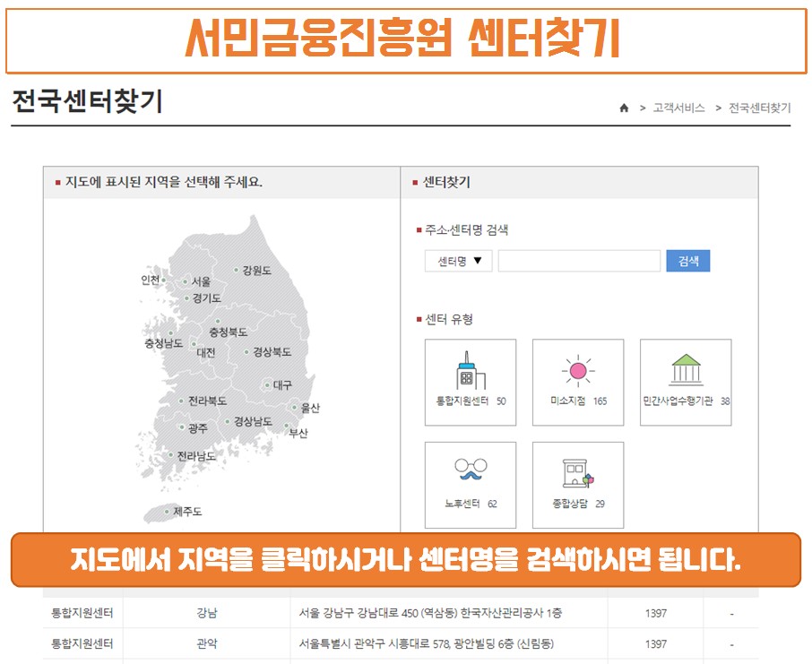Click the 센터 유형 section label
Screen dimensions: 812x664
coord(449,319)
